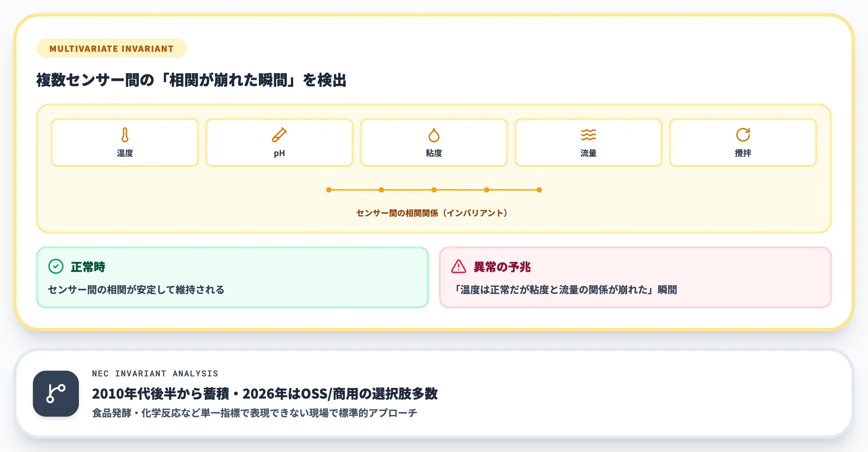Viewport: 868px width, 452px height.
Task: Click the leftmost dot on the invariant line
Action: click(x=328, y=190)
